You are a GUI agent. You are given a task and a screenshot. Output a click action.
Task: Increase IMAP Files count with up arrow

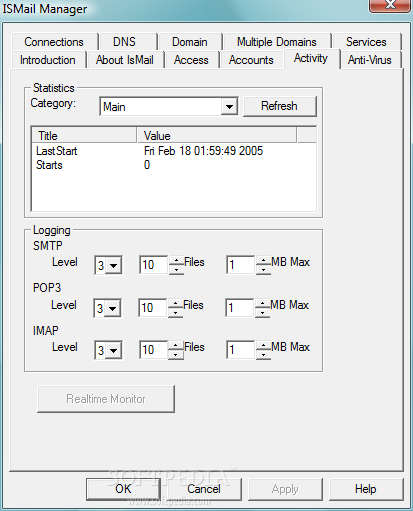[x=176, y=345]
